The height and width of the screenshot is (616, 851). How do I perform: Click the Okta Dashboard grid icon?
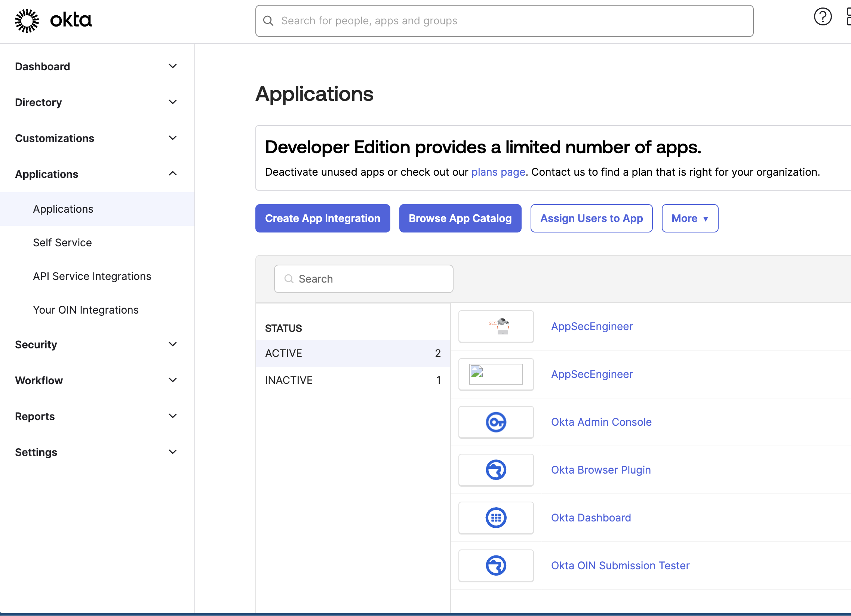point(496,518)
